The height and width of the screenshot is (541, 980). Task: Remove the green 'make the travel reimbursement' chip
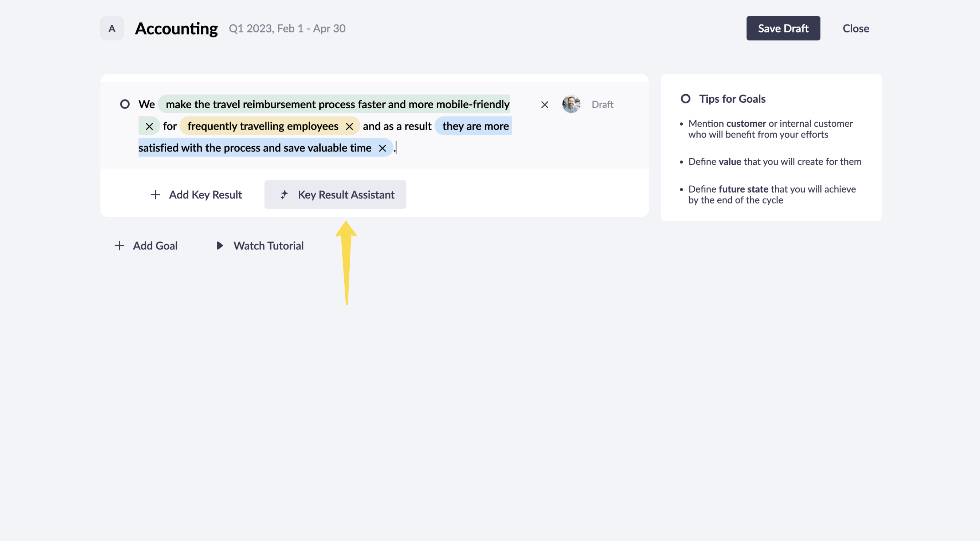(x=149, y=126)
